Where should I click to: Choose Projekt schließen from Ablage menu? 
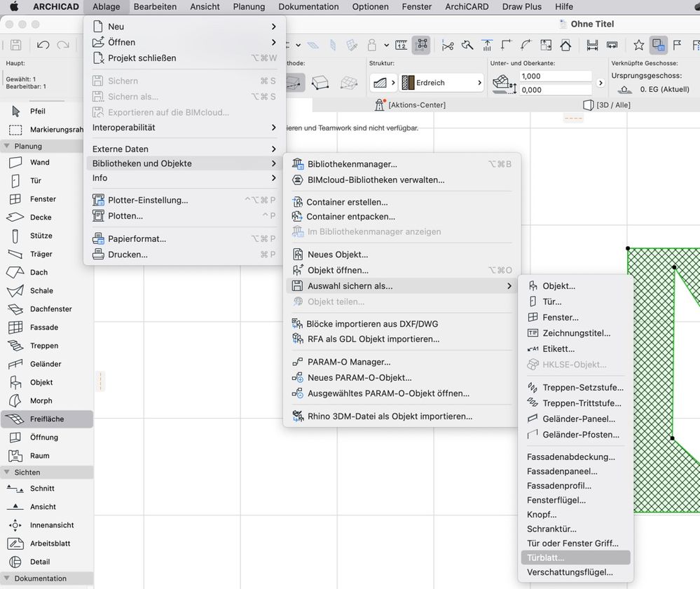pyautogui.click(x=184, y=58)
